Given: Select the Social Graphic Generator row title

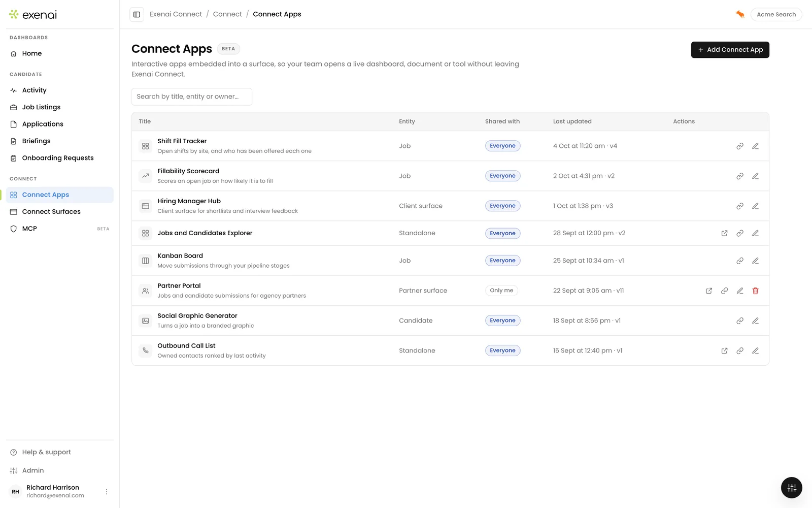Looking at the screenshot, I should point(197,316).
